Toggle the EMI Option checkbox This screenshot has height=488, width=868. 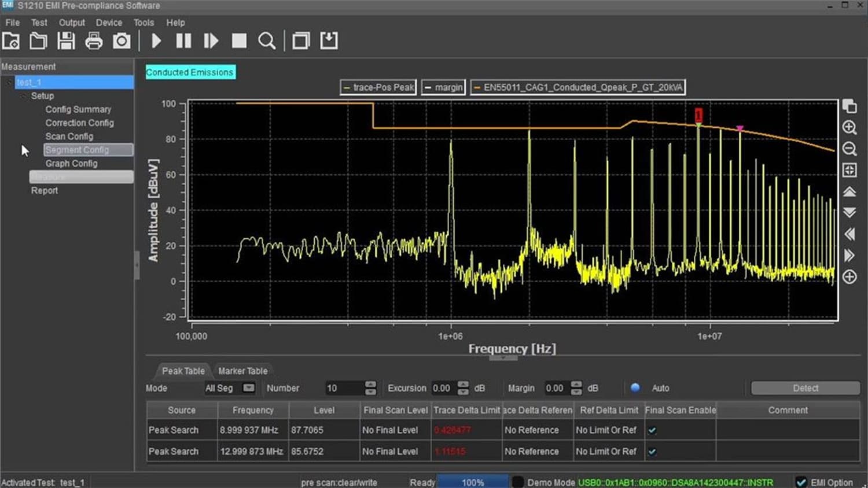[801, 482]
